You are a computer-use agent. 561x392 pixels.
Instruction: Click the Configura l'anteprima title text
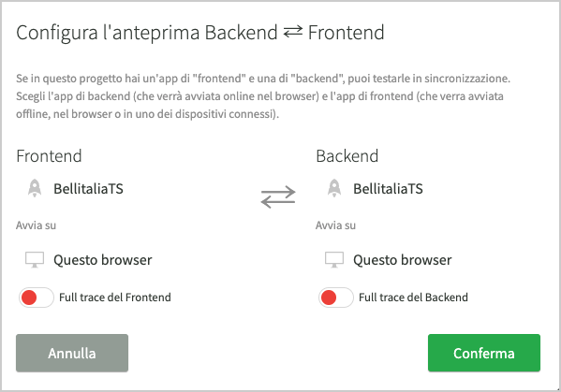pyautogui.click(x=147, y=33)
